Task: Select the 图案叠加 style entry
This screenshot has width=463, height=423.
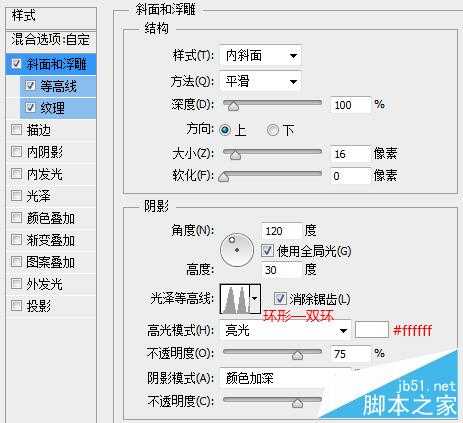Action: (x=51, y=262)
